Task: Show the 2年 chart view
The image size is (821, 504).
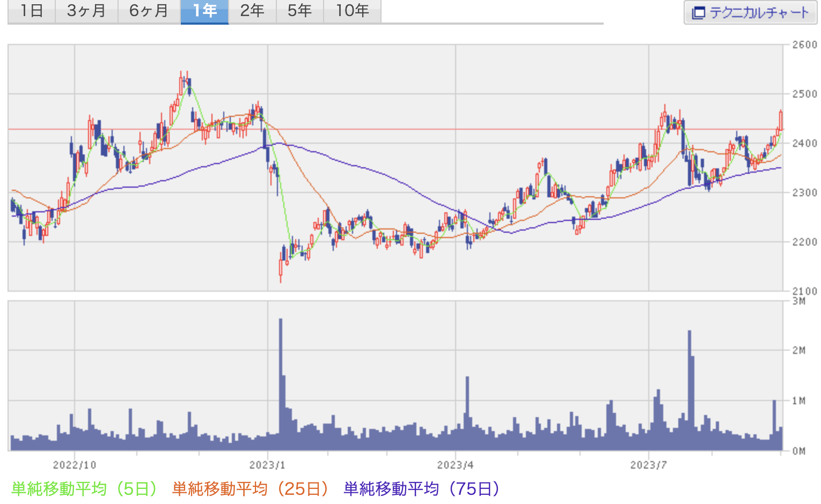Action: tap(252, 11)
